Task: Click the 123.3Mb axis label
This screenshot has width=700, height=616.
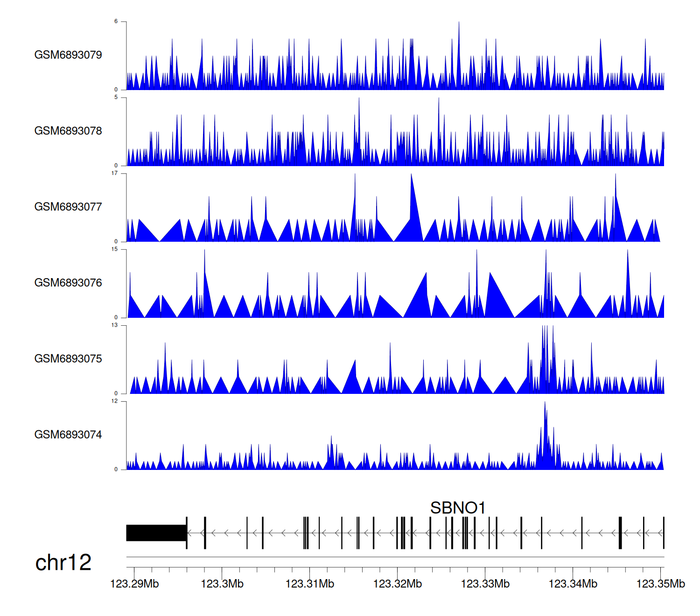Action: click(222, 584)
